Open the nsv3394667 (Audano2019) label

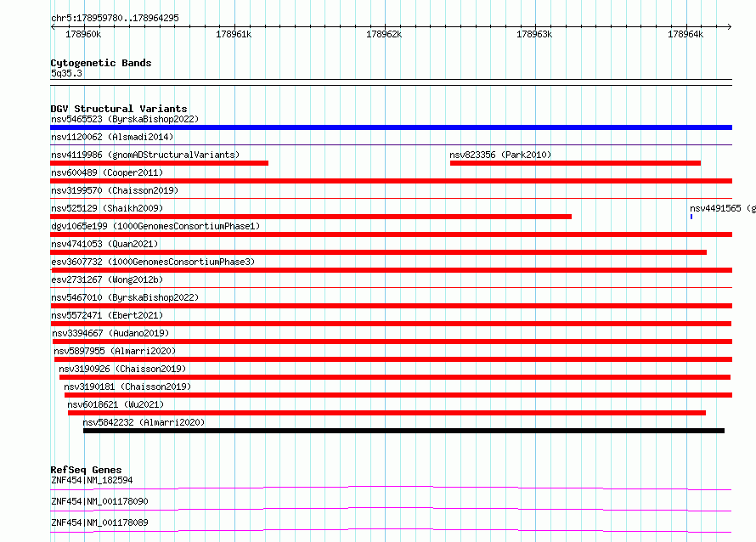tap(110, 333)
